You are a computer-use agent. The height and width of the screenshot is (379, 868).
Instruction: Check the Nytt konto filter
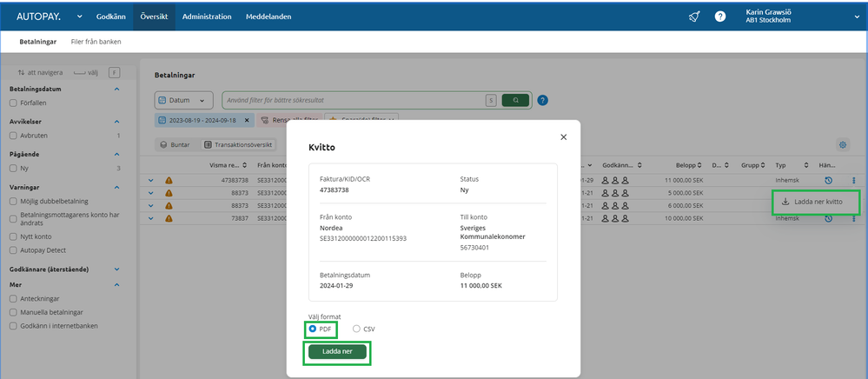pos(13,236)
